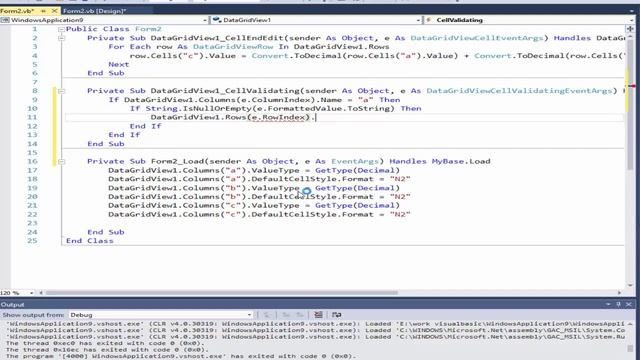Go to next message in Output toolbar

click(300, 315)
